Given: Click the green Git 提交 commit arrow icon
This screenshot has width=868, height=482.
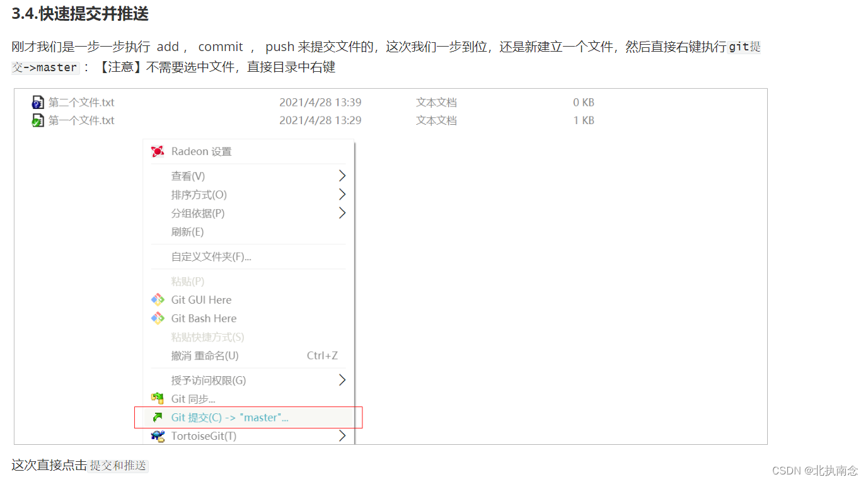Looking at the screenshot, I should (158, 417).
